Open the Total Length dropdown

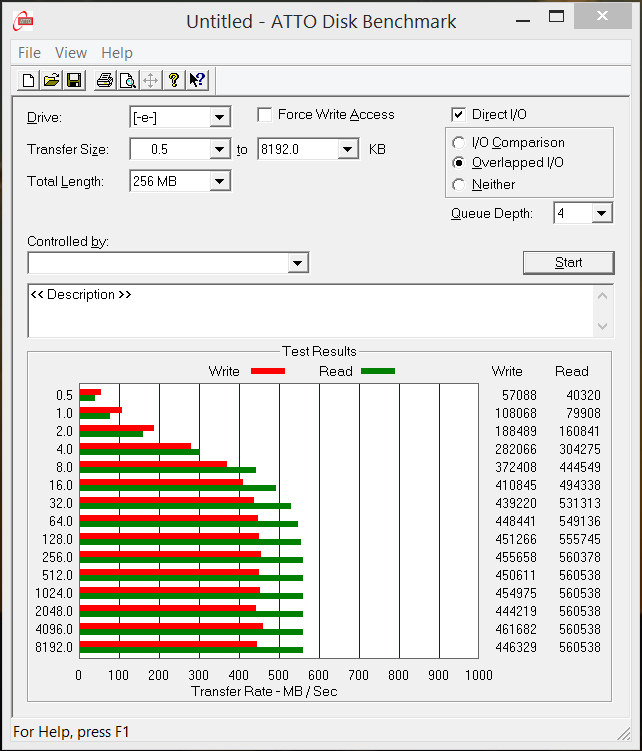click(220, 181)
